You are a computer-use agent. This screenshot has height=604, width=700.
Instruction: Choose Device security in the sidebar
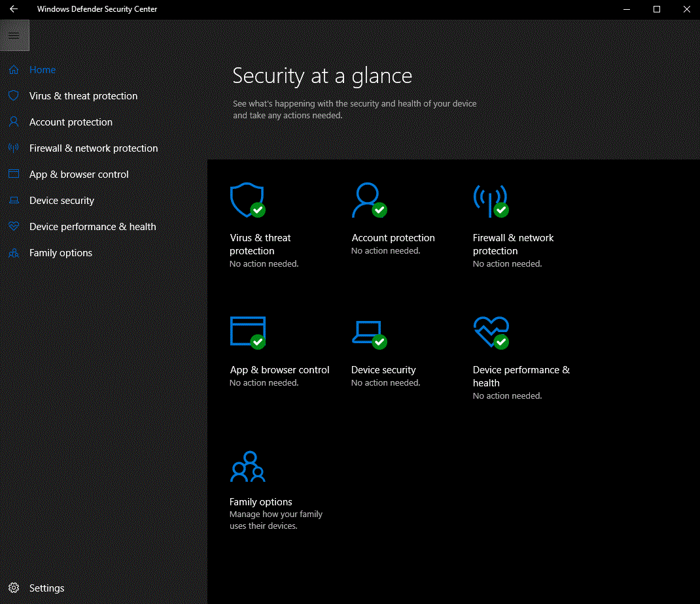pos(61,201)
